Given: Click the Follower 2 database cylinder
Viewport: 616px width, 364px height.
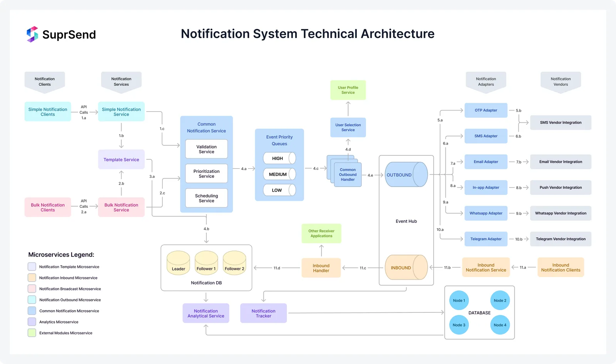Looking at the screenshot, I should 234,263.
